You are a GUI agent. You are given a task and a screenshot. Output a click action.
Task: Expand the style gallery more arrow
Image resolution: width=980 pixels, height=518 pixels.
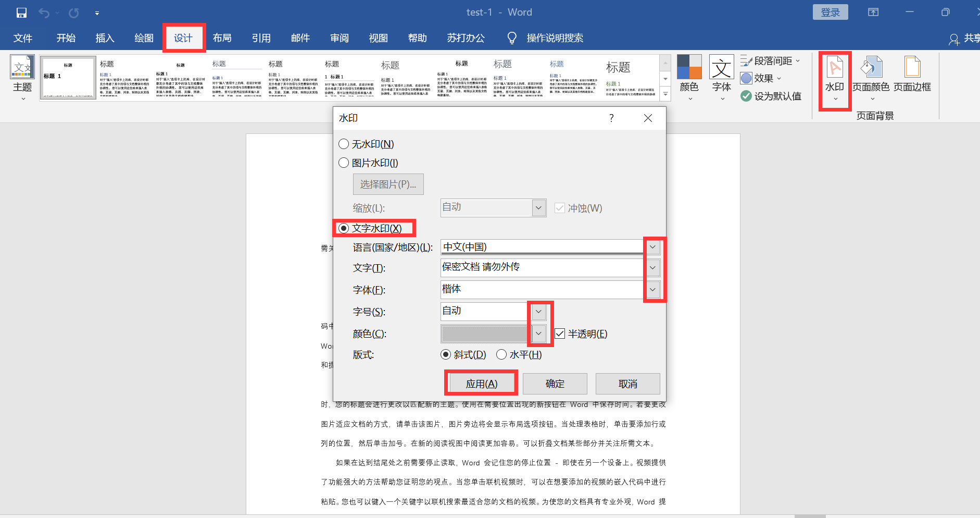tap(665, 94)
